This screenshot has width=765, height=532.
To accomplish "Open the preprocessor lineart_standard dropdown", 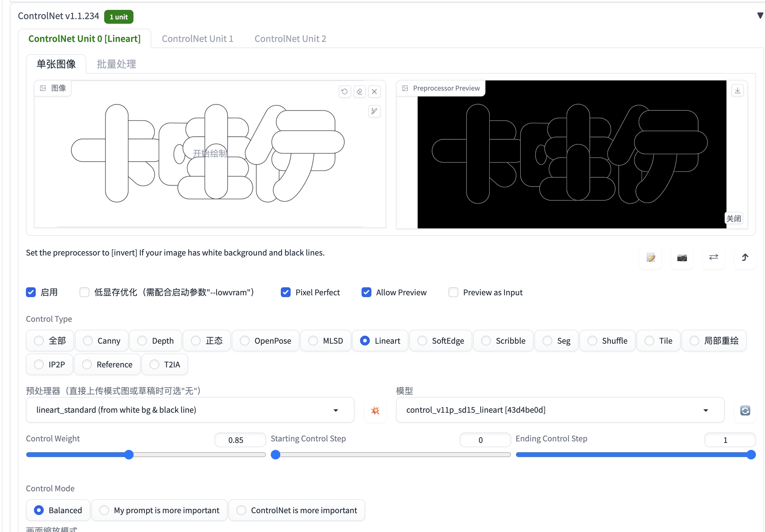I will (190, 410).
